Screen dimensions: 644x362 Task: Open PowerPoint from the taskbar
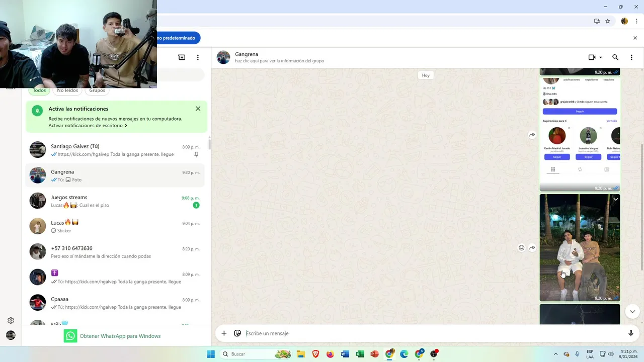(x=374, y=354)
